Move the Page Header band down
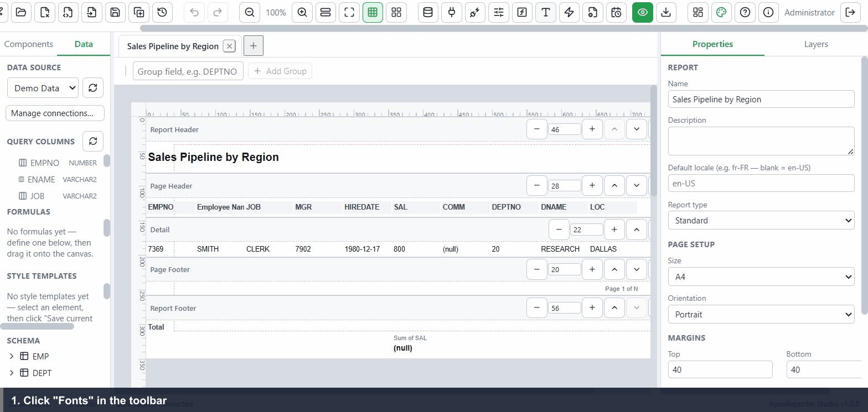The width and height of the screenshot is (868, 412). click(x=637, y=185)
